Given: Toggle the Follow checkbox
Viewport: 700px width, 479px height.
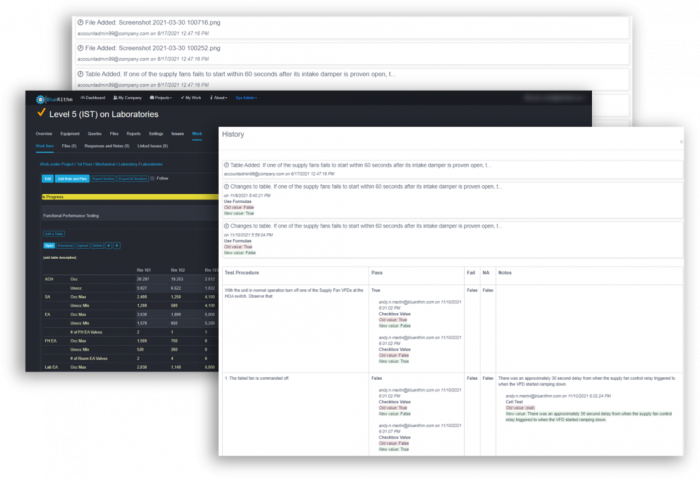Looking at the screenshot, I should (152, 178).
